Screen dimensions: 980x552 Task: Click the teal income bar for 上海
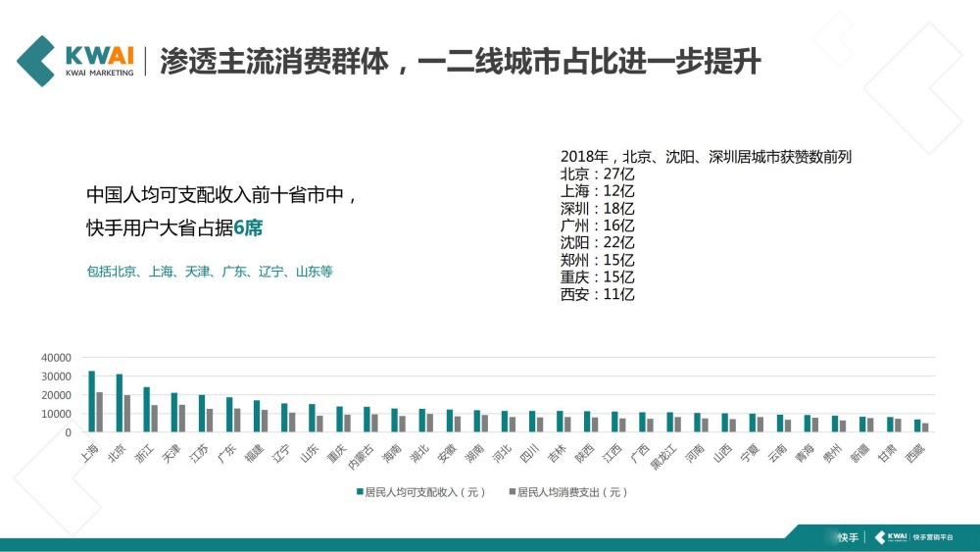[92, 401]
